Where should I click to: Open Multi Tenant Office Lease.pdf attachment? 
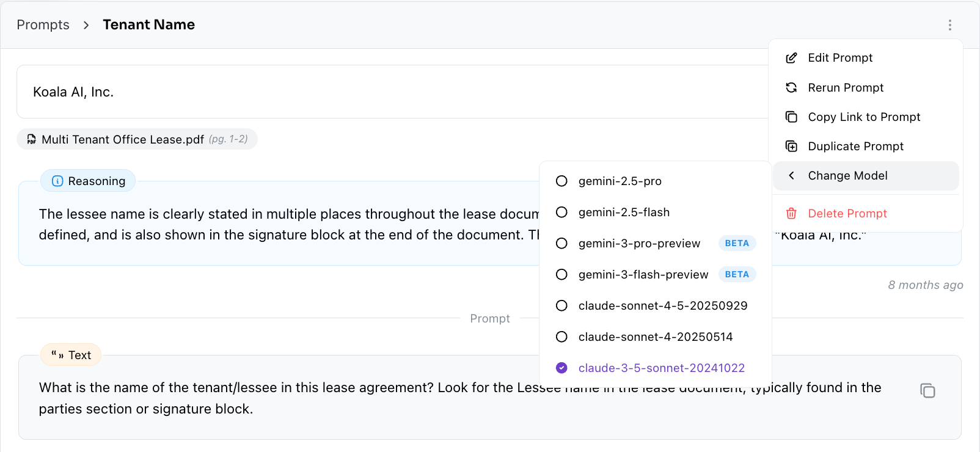[122, 139]
